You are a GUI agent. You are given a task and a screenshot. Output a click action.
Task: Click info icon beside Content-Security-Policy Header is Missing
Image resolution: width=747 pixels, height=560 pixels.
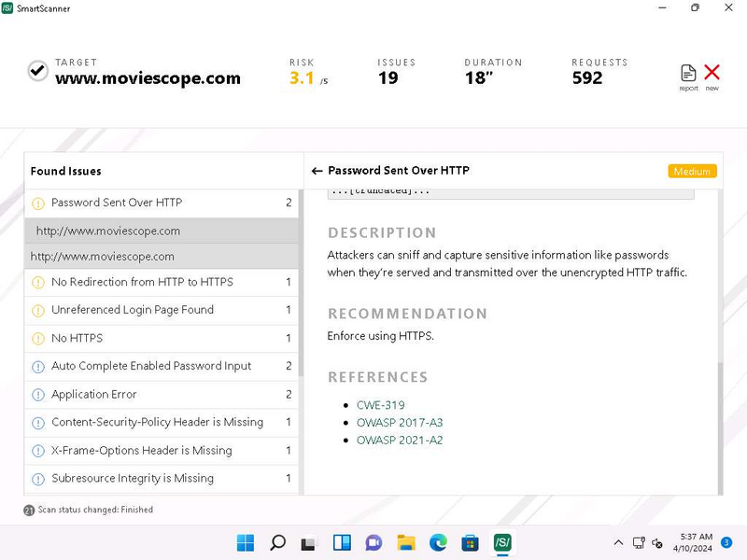(x=38, y=423)
